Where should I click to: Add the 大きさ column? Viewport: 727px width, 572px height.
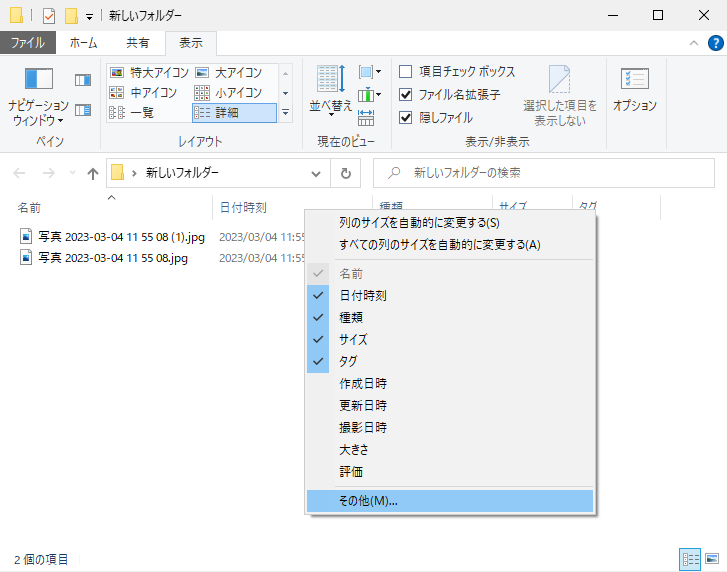(x=450, y=450)
